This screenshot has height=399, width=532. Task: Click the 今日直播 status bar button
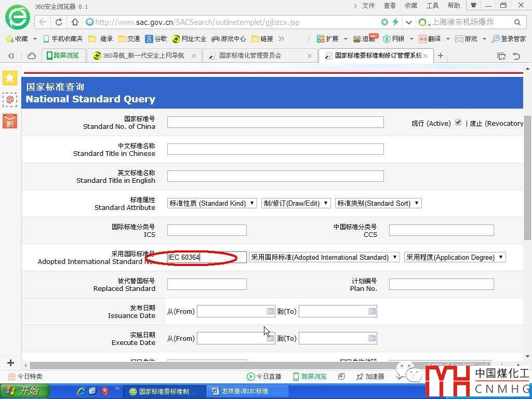point(264,377)
